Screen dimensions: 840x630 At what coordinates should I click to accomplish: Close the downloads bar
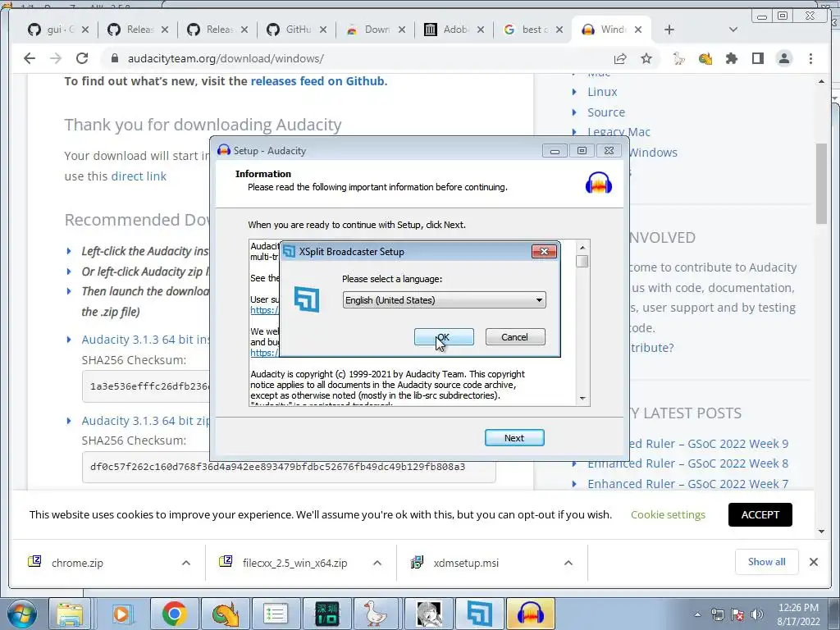[813, 562]
